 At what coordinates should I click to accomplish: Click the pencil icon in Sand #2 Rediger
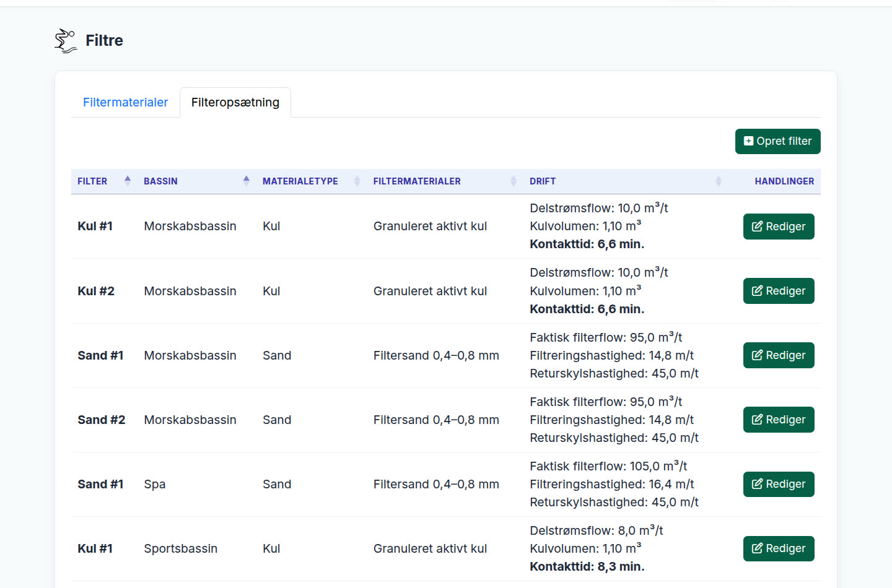click(x=757, y=420)
